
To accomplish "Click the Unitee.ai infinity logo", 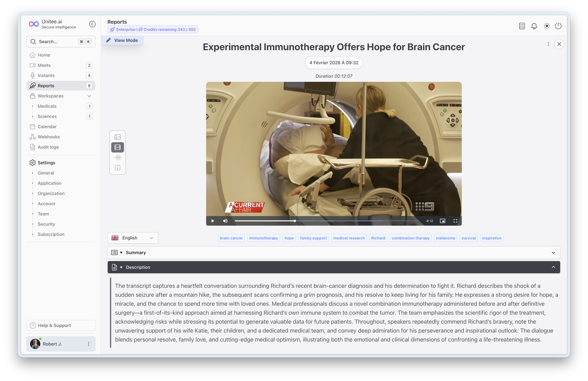I will [x=34, y=24].
